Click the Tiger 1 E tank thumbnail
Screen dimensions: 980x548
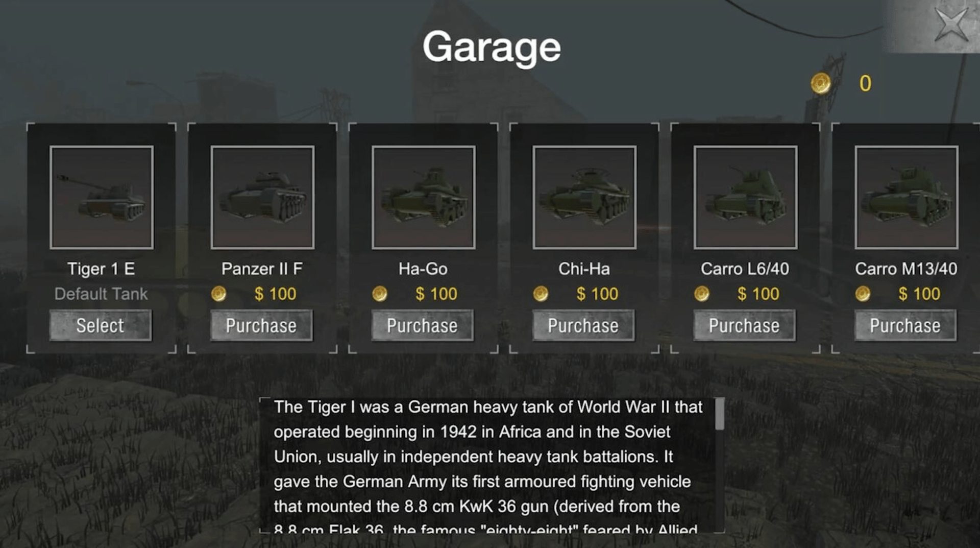[x=102, y=198]
